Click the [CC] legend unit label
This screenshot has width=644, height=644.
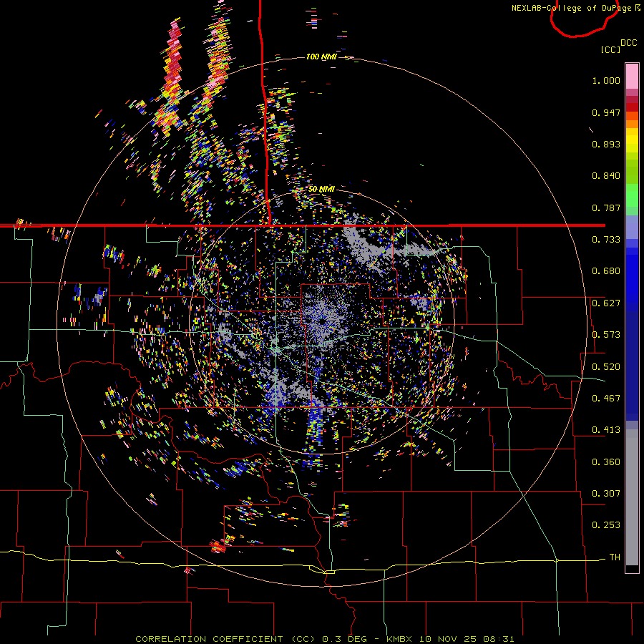[x=610, y=49]
